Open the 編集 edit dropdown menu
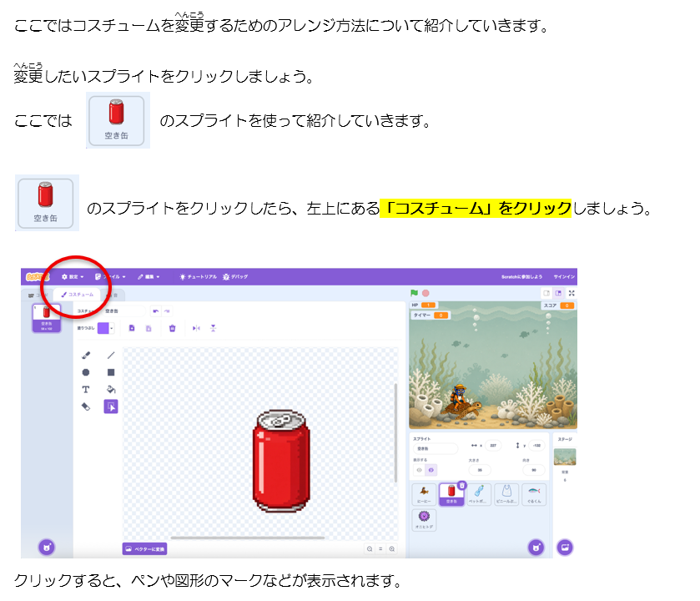 click(x=149, y=277)
